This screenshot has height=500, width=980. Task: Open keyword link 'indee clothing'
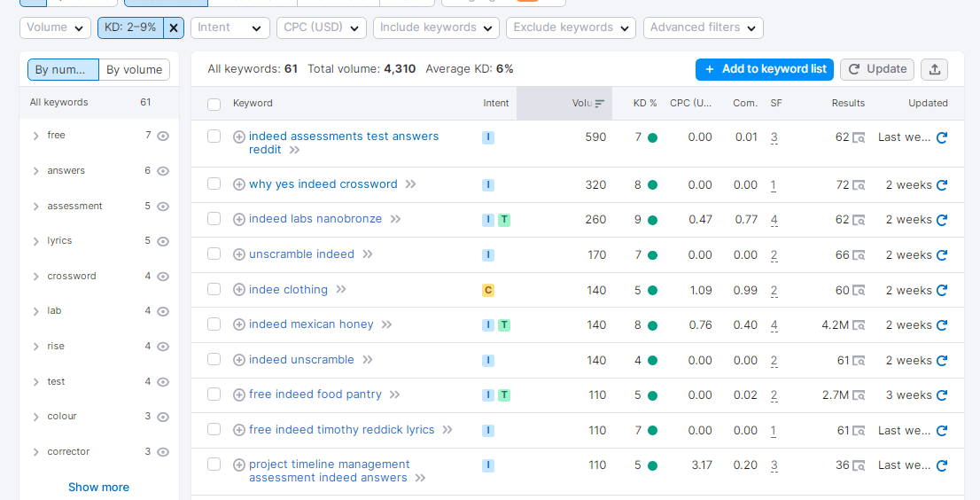(288, 289)
